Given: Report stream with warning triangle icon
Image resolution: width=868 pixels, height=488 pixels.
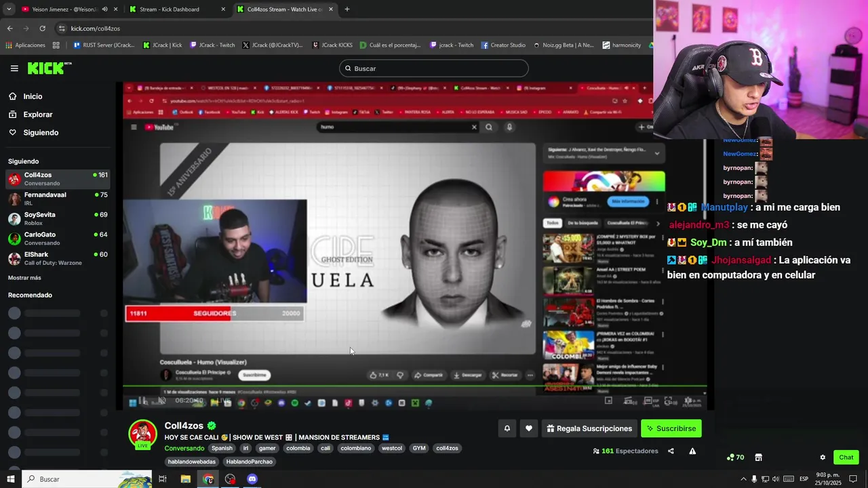Looking at the screenshot, I should click(x=692, y=451).
